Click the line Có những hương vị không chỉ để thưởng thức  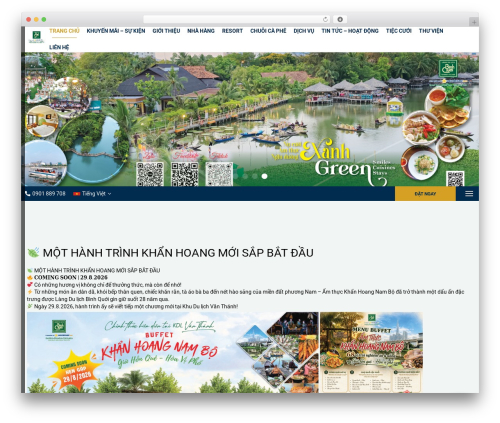pos(107,285)
